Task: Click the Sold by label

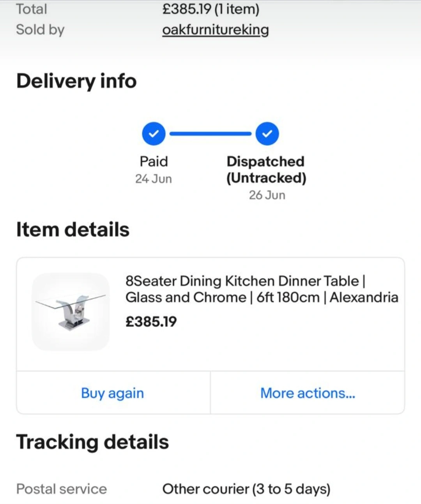Action: (x=40, y=30)
